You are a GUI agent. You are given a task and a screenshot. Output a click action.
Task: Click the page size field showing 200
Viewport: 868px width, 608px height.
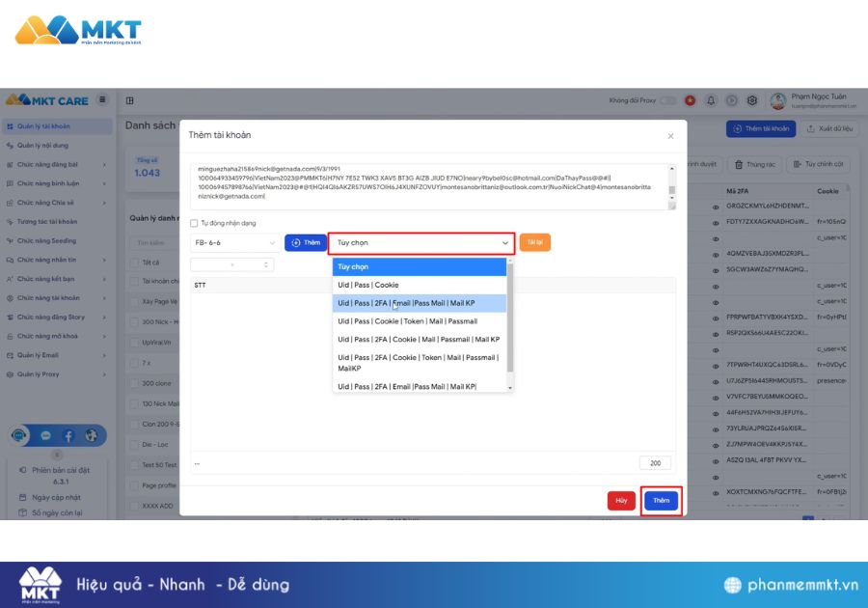coord(655,463)
